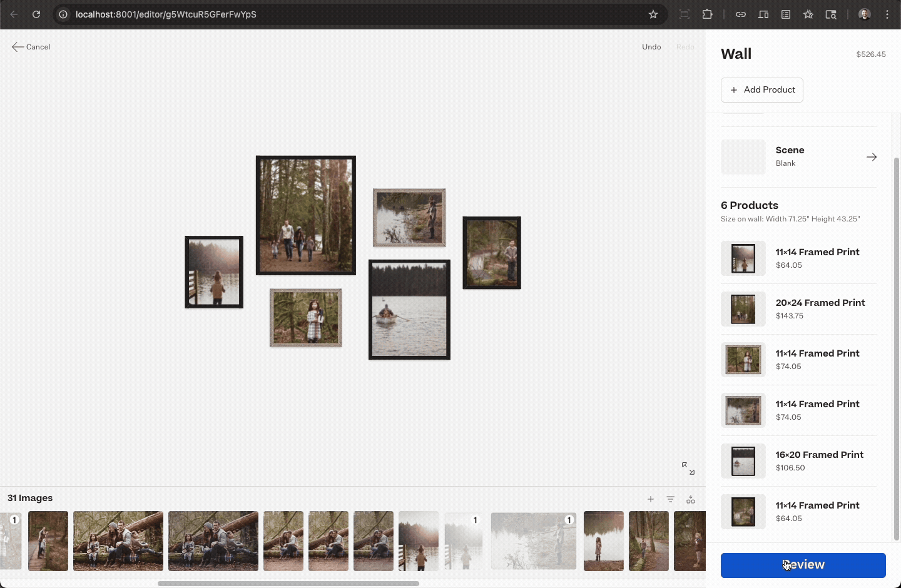Click the blue Review button
This screenshot has width=901, height=588.
click(x=803, y=565)
